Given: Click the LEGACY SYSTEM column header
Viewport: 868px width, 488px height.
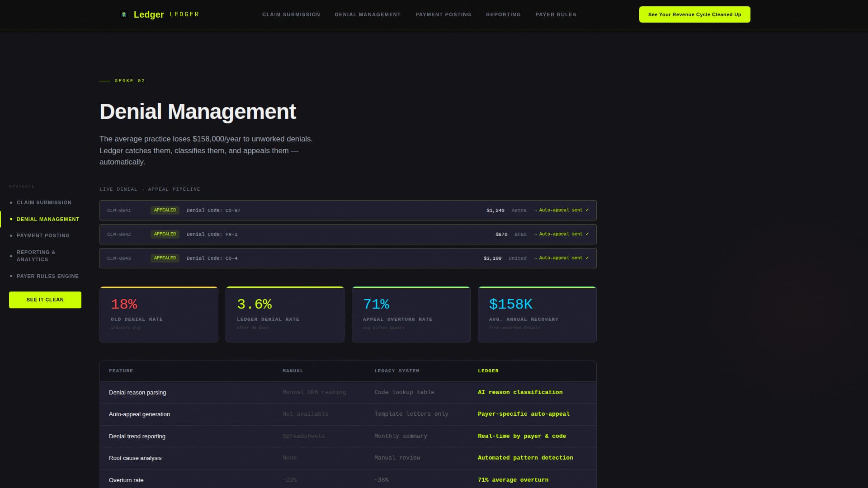Looking at the screenshot, I should pyautogui.click(x=397, y=371).
